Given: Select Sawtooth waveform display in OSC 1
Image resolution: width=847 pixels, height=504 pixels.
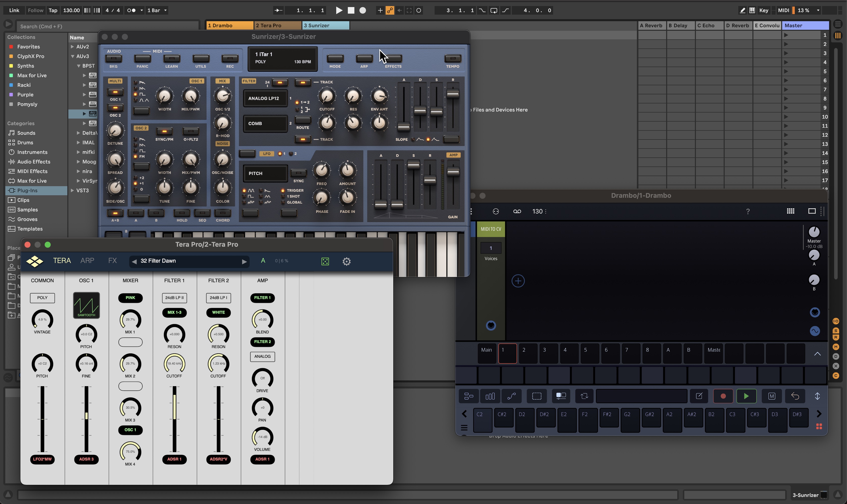Looking at the screenshot, I should [x=86, y=305].
